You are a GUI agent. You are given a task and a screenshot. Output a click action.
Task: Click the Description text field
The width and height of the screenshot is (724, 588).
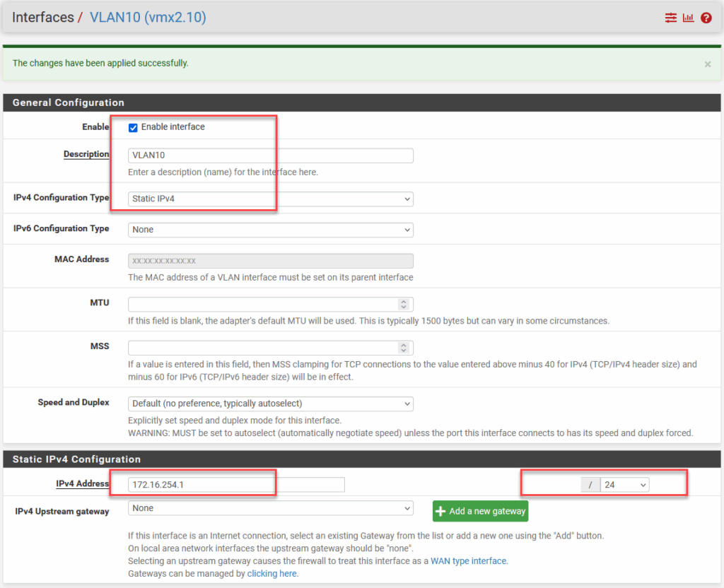[x=270, y=155]
